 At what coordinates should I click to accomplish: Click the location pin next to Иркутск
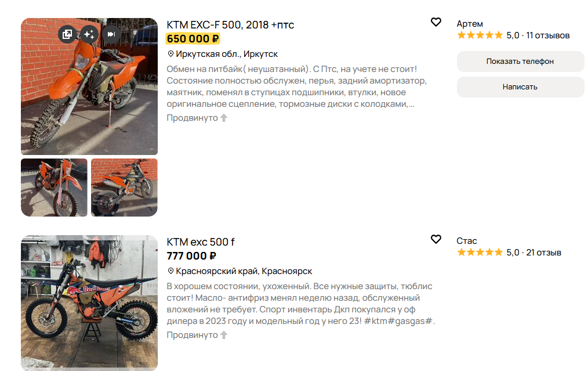[x=170, y=53]
